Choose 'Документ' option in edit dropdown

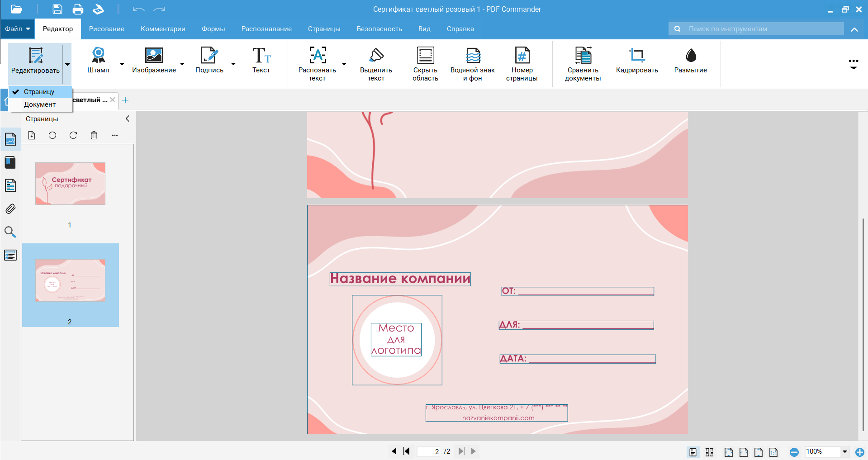tap(40, 104)
